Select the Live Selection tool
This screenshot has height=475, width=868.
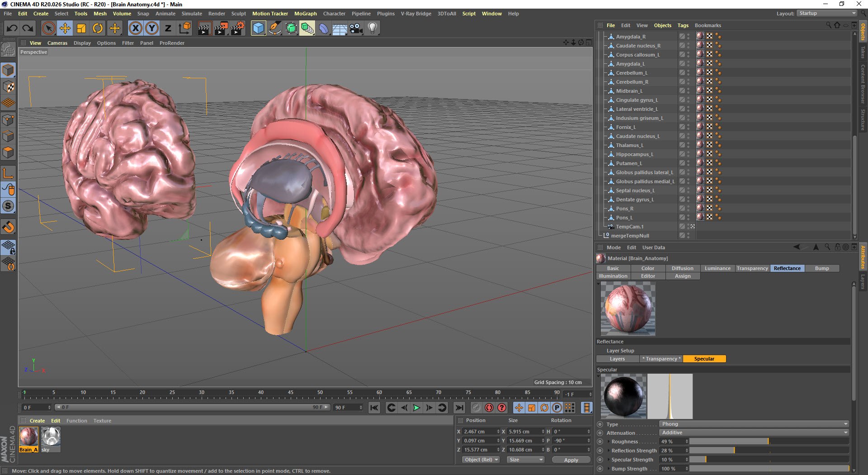point(48,28)
